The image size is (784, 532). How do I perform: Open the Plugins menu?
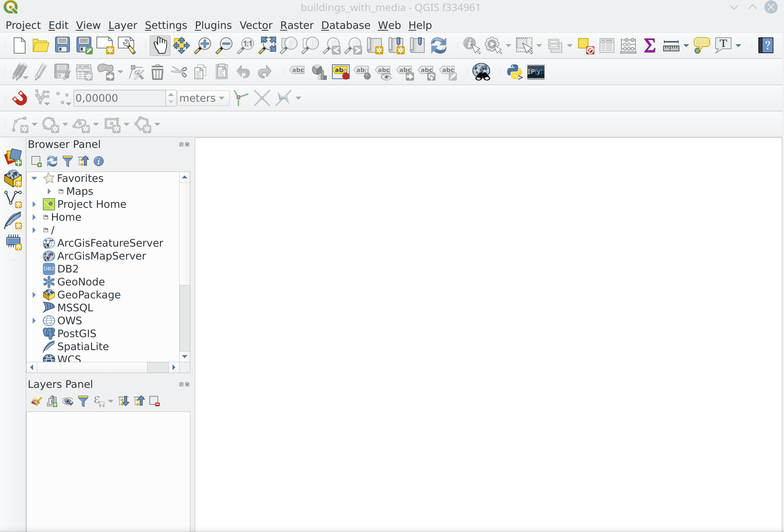coord(213,25)
